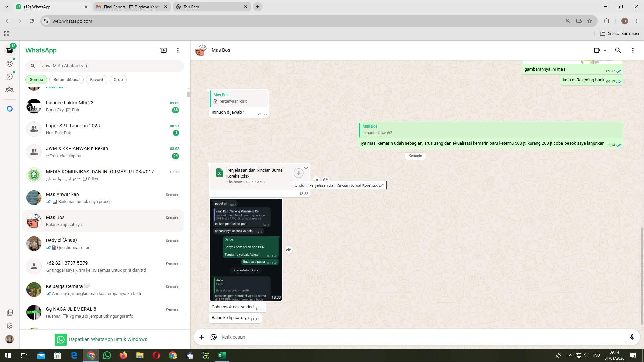The image size is (644, 362).
Task: Enable the Favorit chat filter
Action: [x=96, y=79]
